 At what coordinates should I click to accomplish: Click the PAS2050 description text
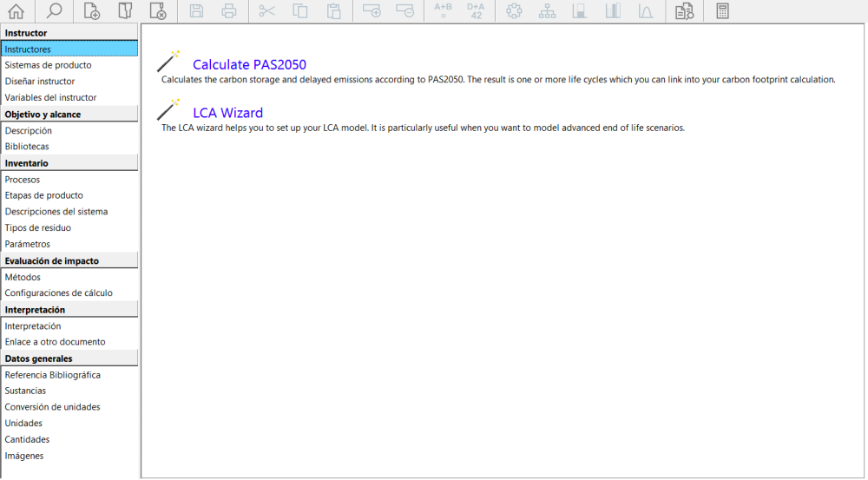498,80
